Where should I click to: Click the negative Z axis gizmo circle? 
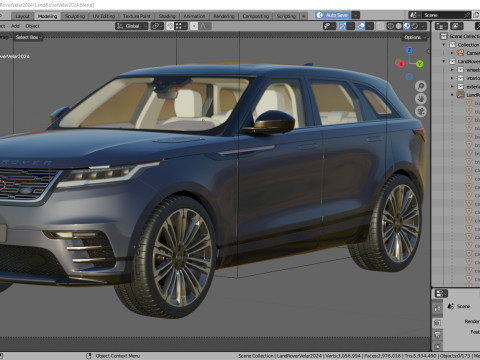(x=409, y=77)
